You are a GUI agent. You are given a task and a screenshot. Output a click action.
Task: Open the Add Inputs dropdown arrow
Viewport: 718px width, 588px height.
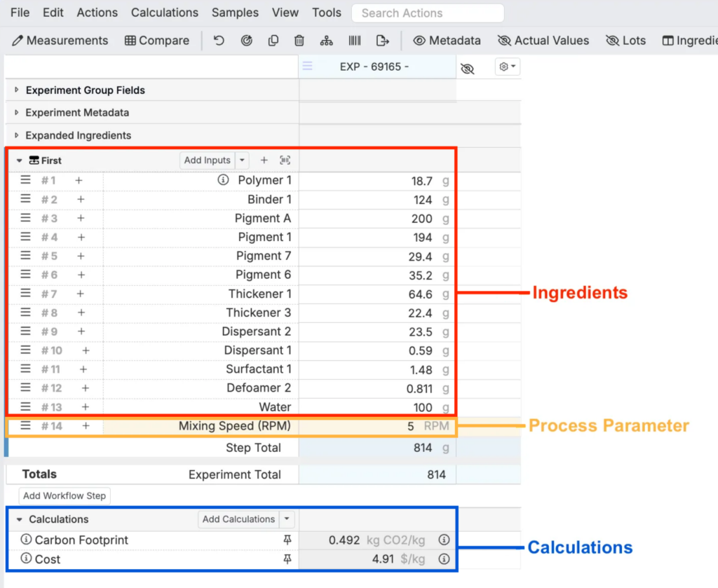point(242,160)
